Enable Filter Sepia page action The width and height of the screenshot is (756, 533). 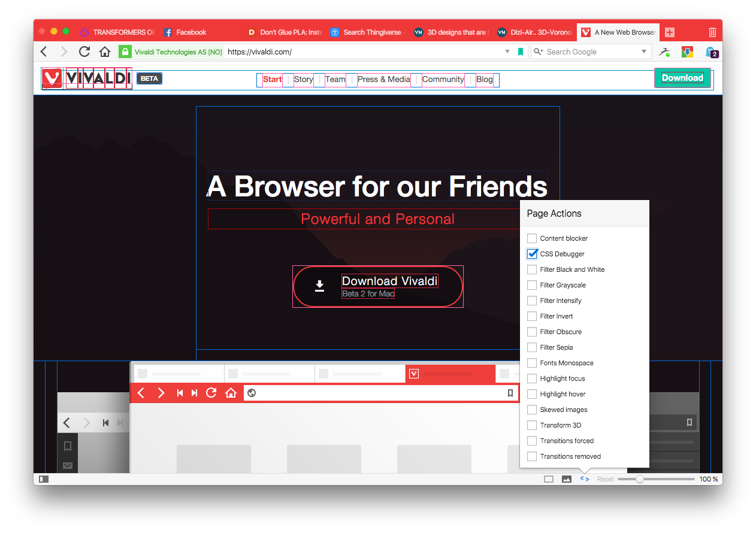click(532, 347)
